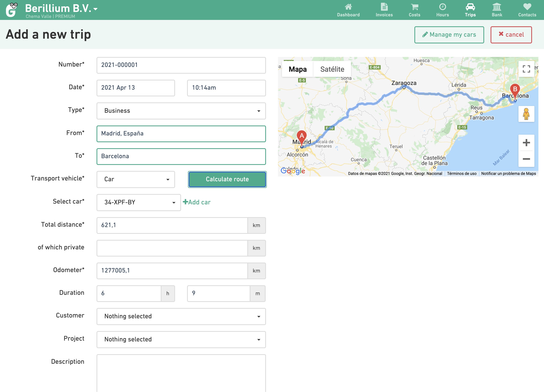Click the 'of which private' km field

click(172, 248)
